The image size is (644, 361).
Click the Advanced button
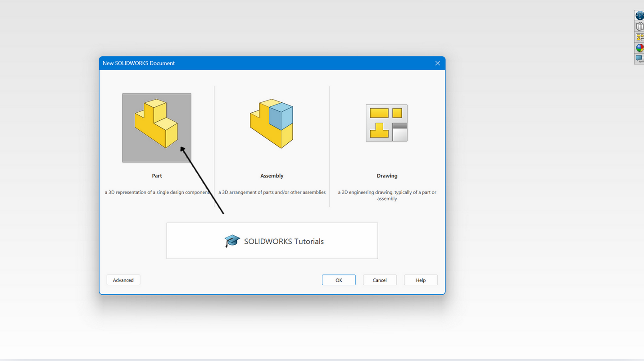[x=123, y=280]
